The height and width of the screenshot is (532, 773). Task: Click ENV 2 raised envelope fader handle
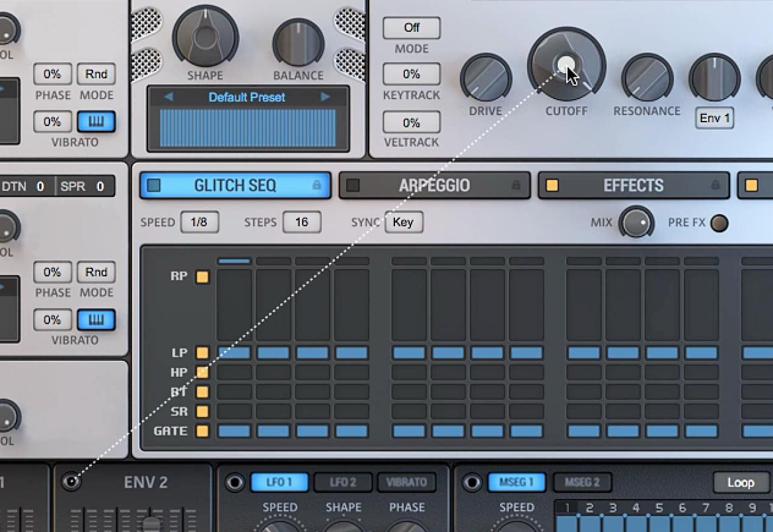click(152, 524)
